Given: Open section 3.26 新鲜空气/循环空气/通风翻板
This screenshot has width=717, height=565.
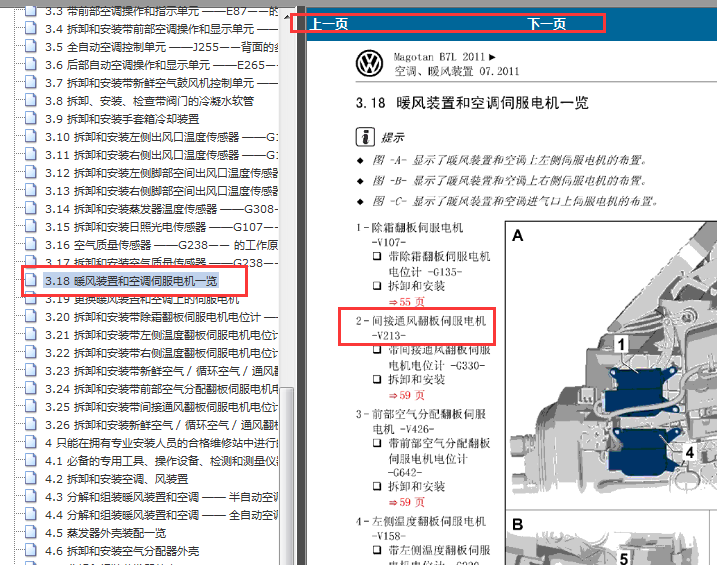Looking at the screenshot, I should point(161,425).
